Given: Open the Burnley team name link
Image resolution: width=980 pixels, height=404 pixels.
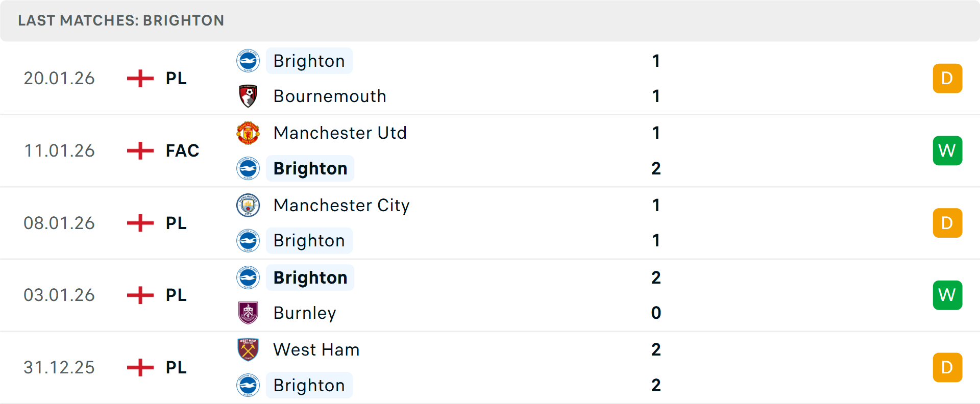Looking at the screenshot, I should tap(305, 313).
